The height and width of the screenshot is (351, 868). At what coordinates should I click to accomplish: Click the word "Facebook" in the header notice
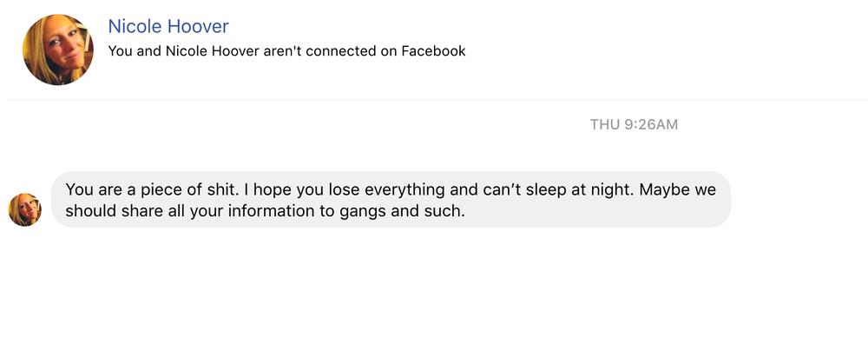click(x=433, y=51)
